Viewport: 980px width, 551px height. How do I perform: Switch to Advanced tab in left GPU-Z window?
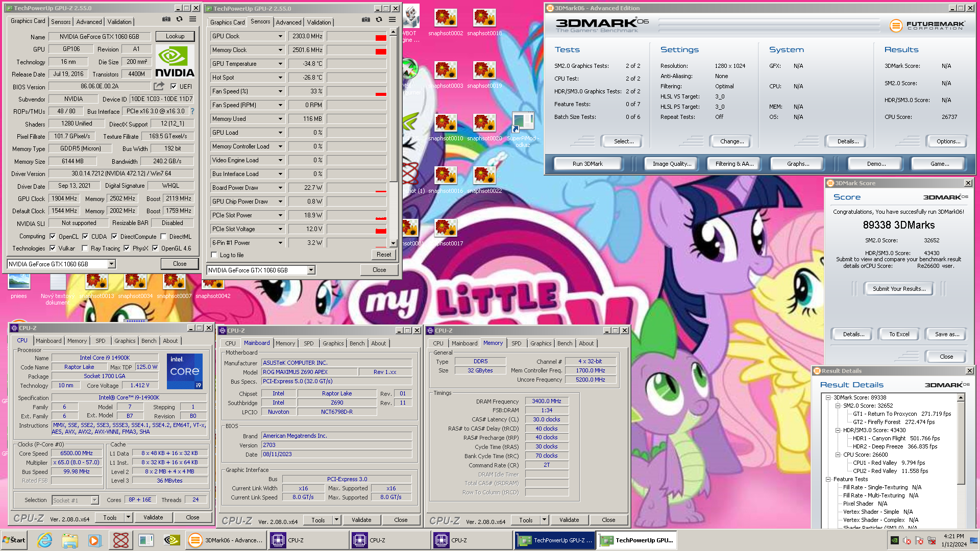click(89, 21)
